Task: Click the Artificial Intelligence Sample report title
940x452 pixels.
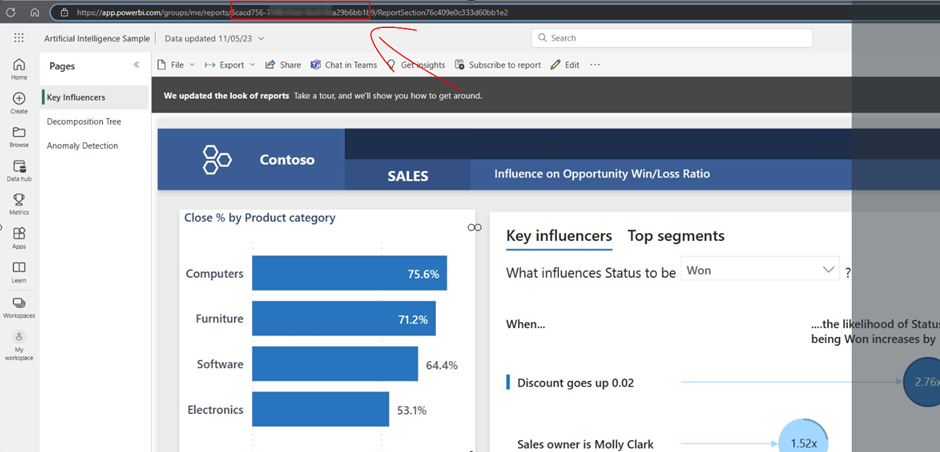Action: (97, 38)
